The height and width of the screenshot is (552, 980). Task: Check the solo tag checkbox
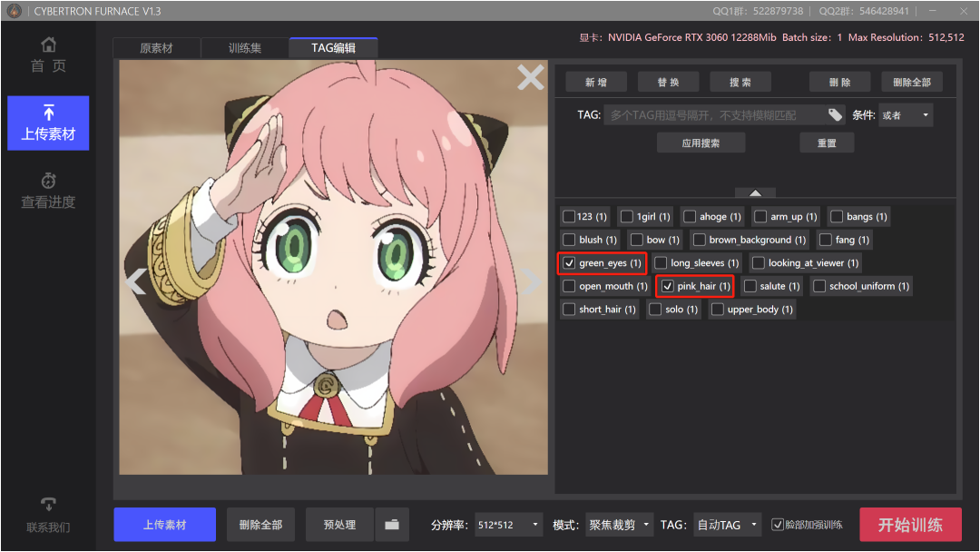click(655, 309)
